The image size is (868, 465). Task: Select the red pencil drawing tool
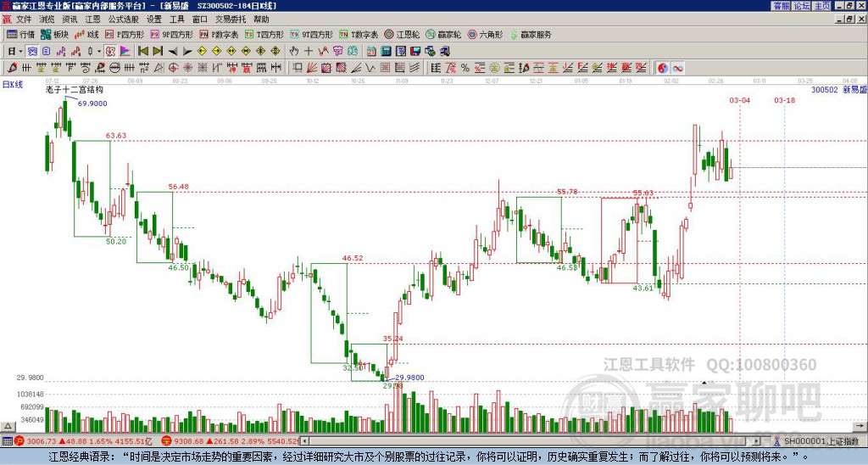12,68
